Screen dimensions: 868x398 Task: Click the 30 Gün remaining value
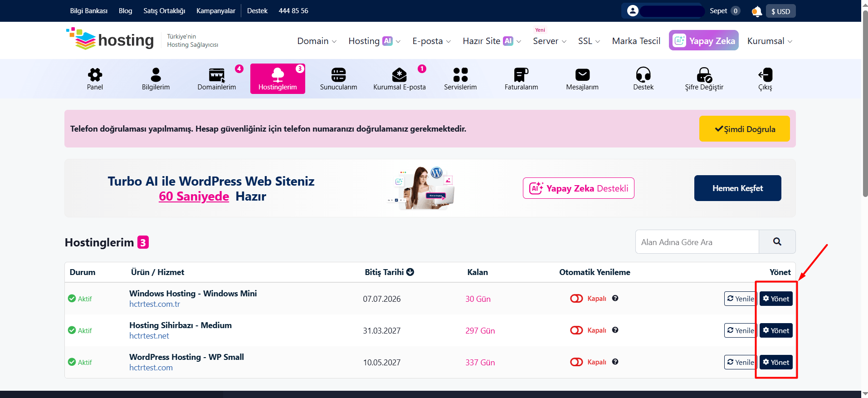pos(478,299)
